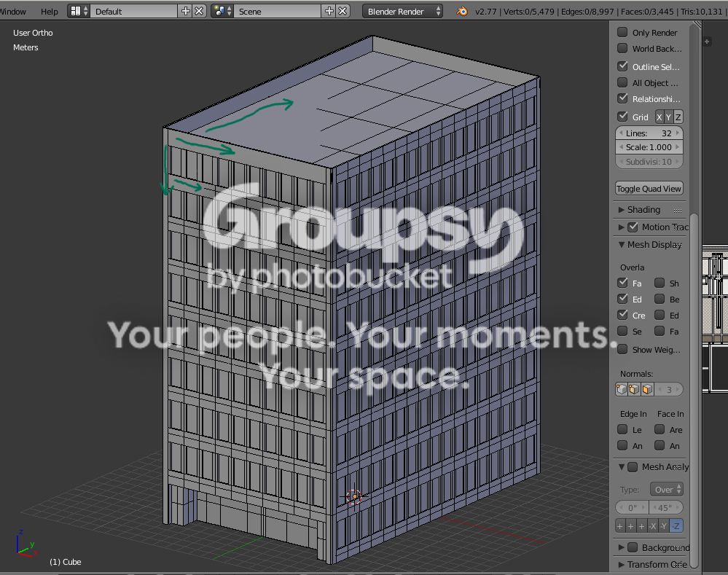
Task: Click the area split corner widget
Action: (x=697, y=25)
